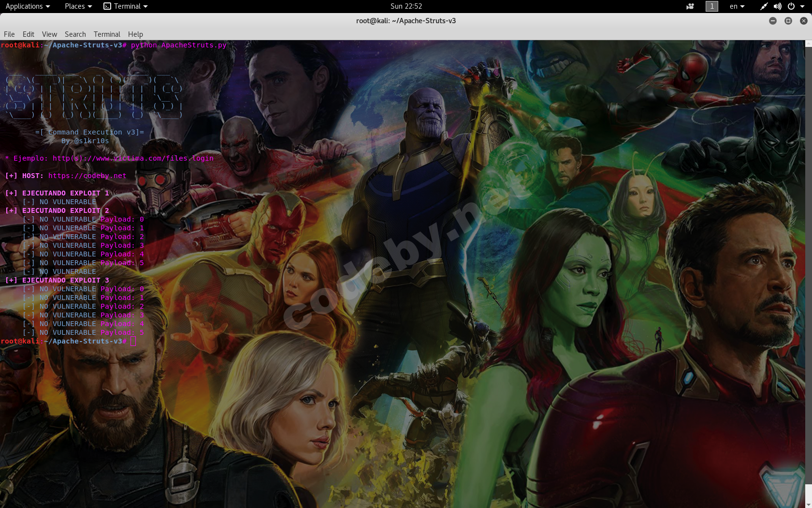812x508 pixels.
Task: Open the Search menu
Action: point(75,34)
